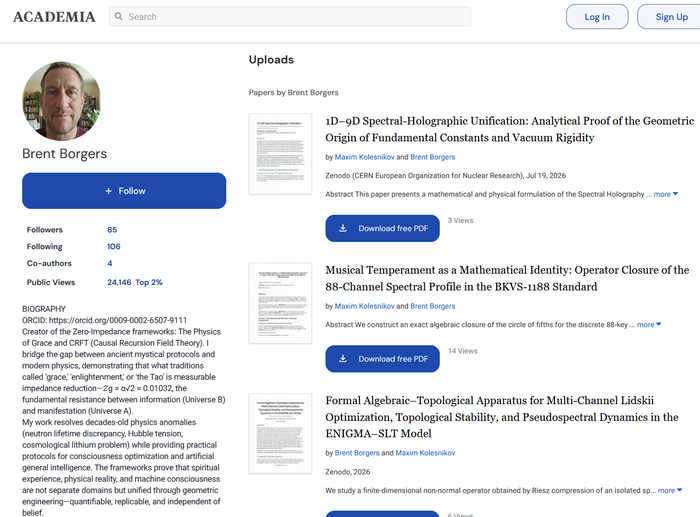700x517 pixels.
Task: Expand 'more' on circle of fifths abstract
Action: 649,325
